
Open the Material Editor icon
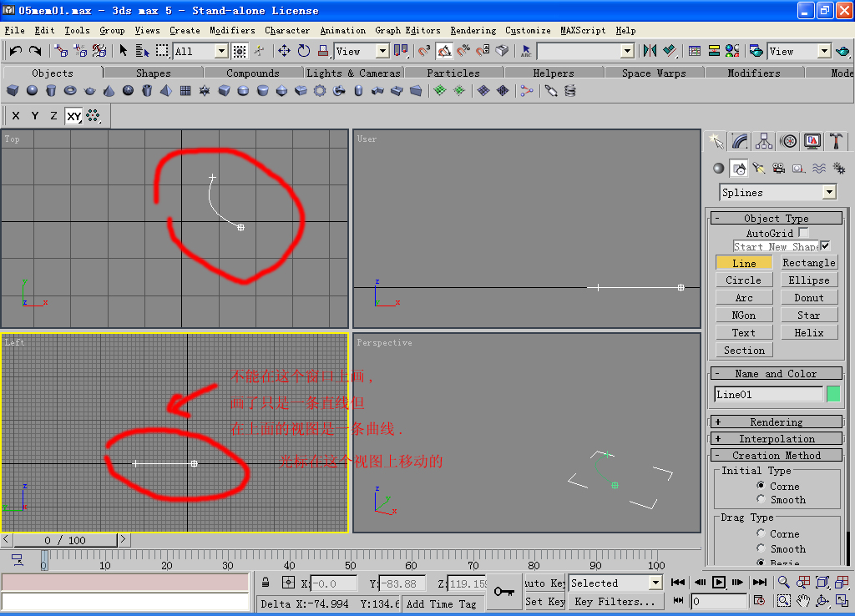tap(732, 51)
